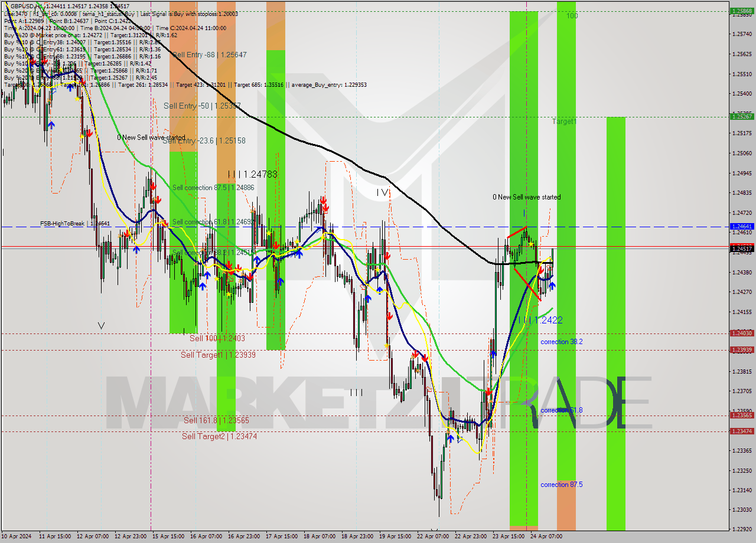This screenshot has height=543, width=756.
Task: Click the red 1.23939 price tag on axis
Action: [x=741, y=349]
